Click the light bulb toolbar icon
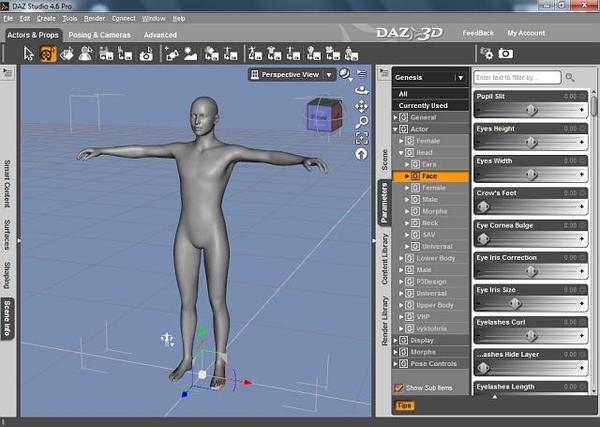Image resolution: width=600 pixels, height=427 pixels. [x=313, y=54]
